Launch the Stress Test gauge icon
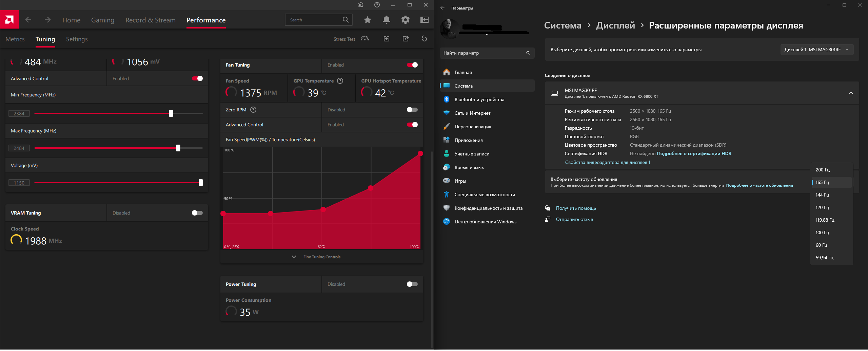The image size is (868, 351). tap(365, 39)
